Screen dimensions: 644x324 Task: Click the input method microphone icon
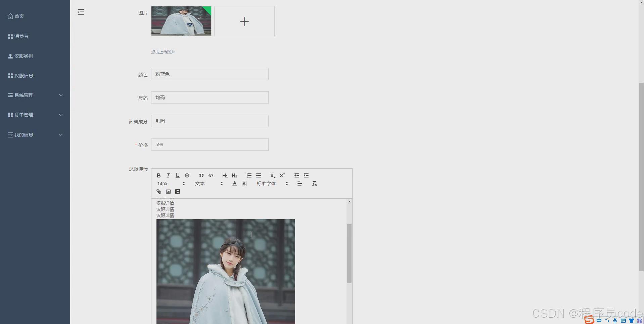tap(615, 321)
